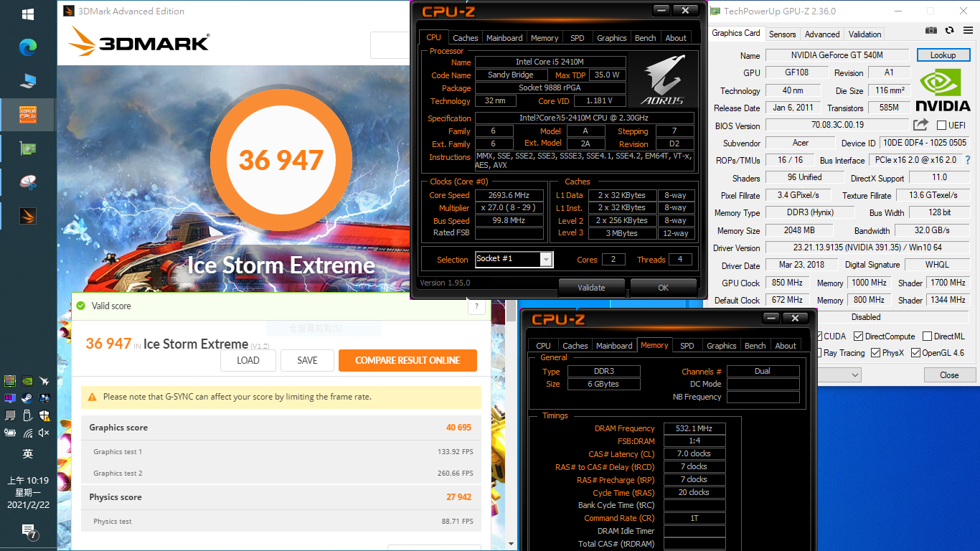Open Caches tab in upper CPU-Z window
Image resolution: width=980 pixels, height=551 pixels.
pos(466,38)
